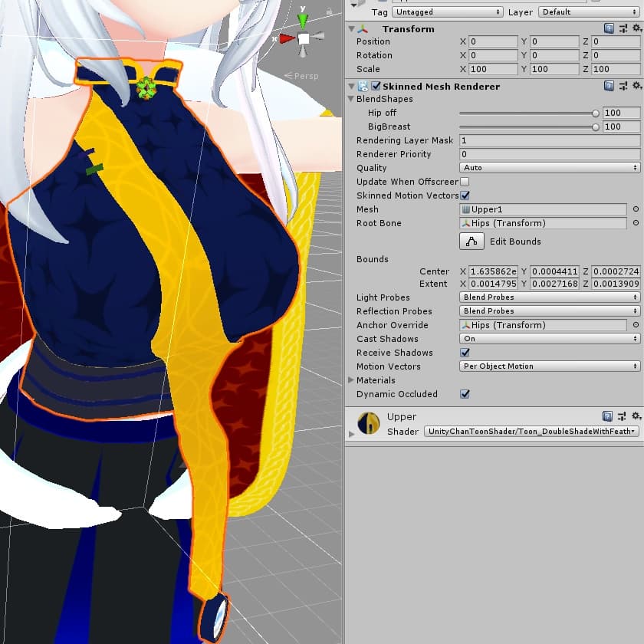The width and height of the screenshot is (644, 644).
Task: Enable Update When Offscreen checkbox
Action: click(465, 182)
